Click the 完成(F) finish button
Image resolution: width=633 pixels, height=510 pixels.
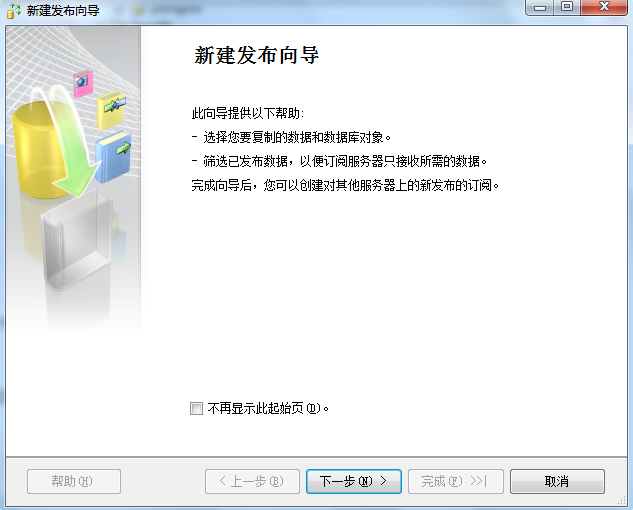[456, 481]
